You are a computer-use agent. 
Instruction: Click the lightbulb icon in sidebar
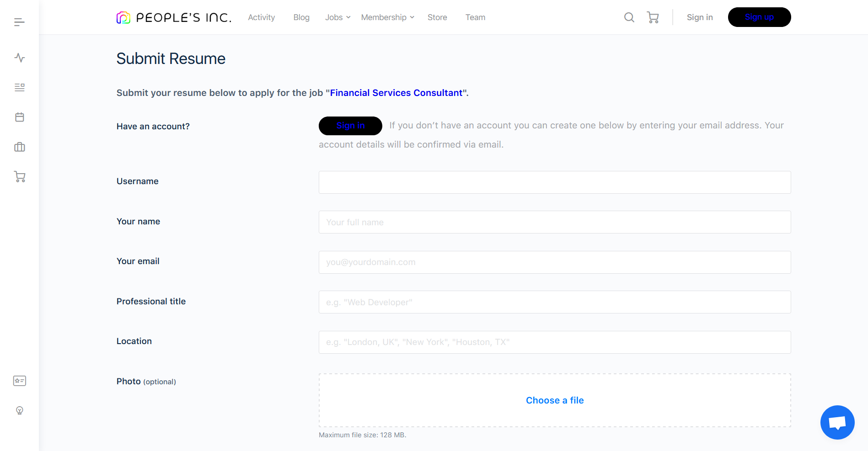19,410
